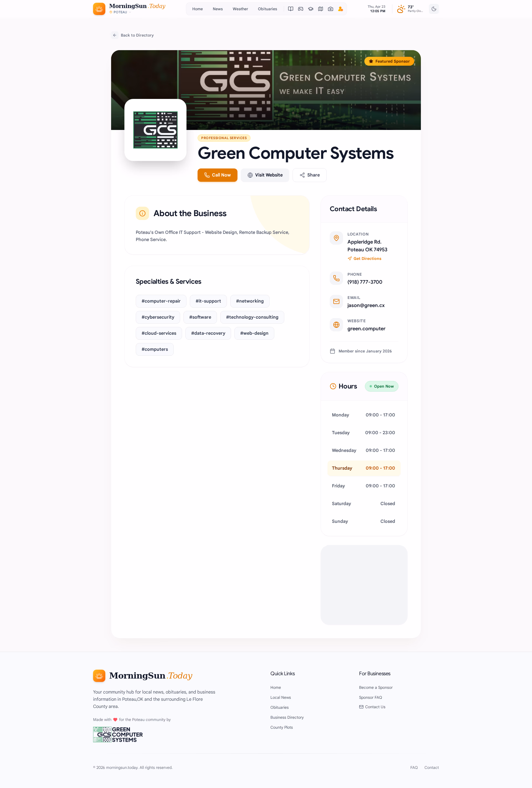Click the Open Now status badge
Screen dimensions: 532x788
(382, 387)
